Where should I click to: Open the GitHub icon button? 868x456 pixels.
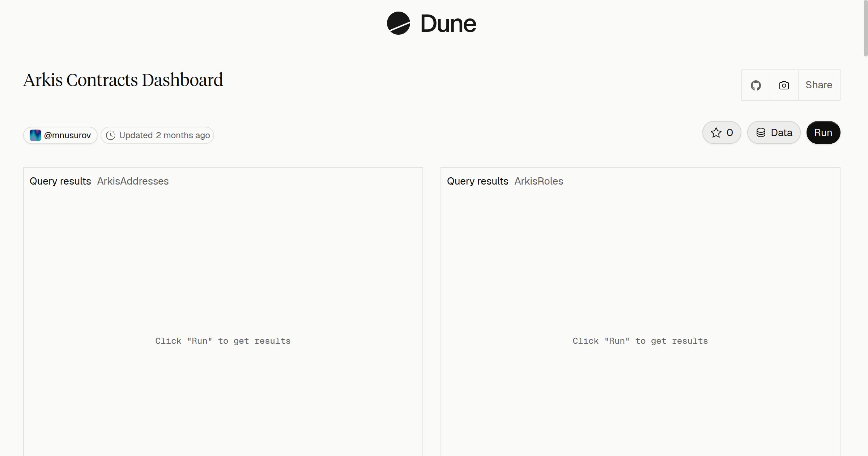click(756, 85)
